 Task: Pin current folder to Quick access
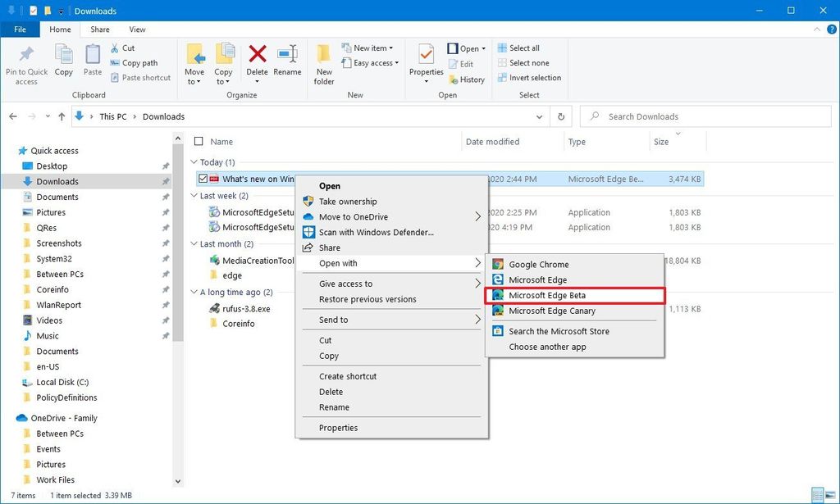point(25,61)
